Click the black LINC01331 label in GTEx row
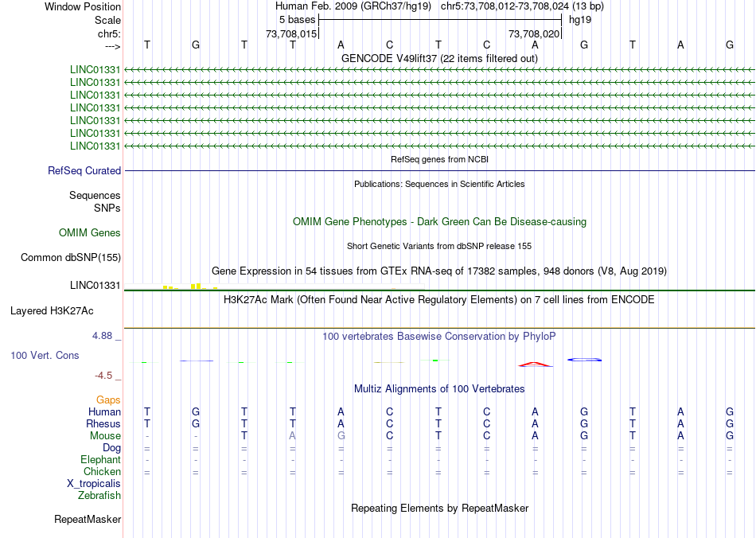This screenshot has width=756, height=538. 95,286
